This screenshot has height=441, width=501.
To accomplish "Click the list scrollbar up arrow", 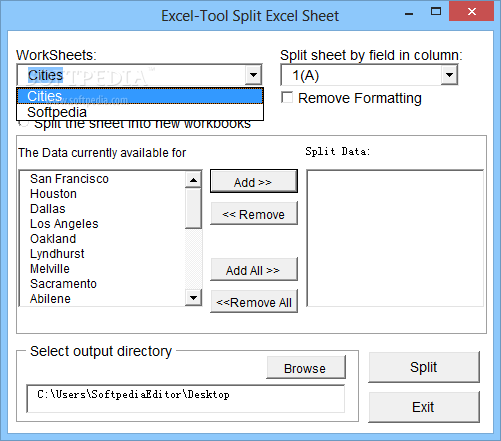I will [193, 180].
